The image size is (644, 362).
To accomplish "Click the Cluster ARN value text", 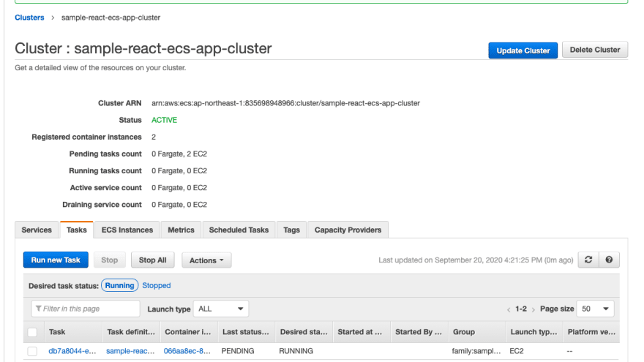I will point(285,103).
